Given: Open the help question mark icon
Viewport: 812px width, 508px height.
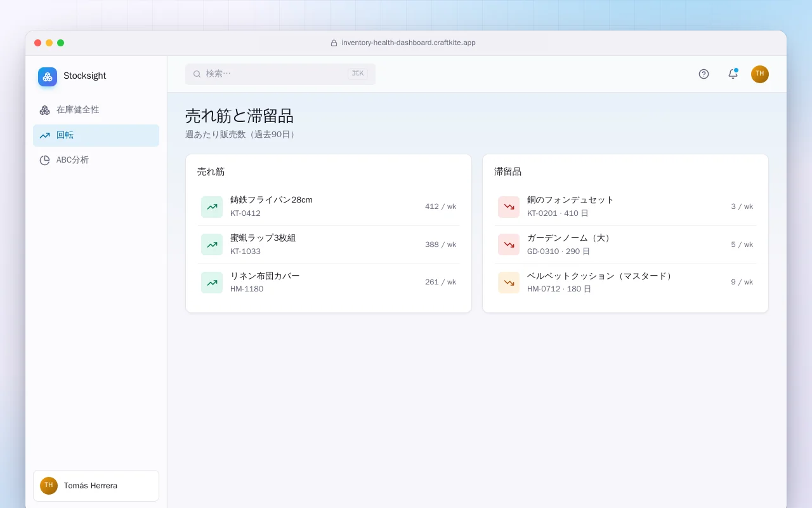Looking at the screenshot, I should click(704, 74).
